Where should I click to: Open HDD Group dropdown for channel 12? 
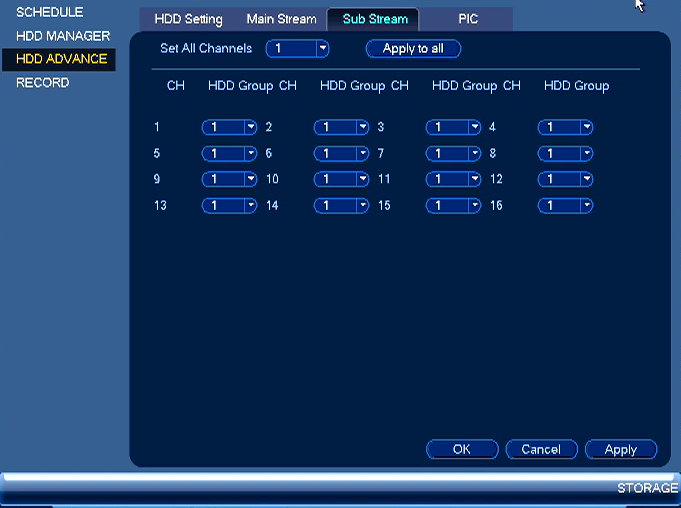tap(565, 179)
